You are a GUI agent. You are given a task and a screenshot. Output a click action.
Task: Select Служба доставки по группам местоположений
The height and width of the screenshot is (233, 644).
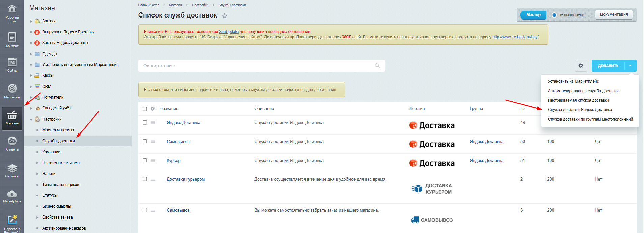tap(590, 119)
